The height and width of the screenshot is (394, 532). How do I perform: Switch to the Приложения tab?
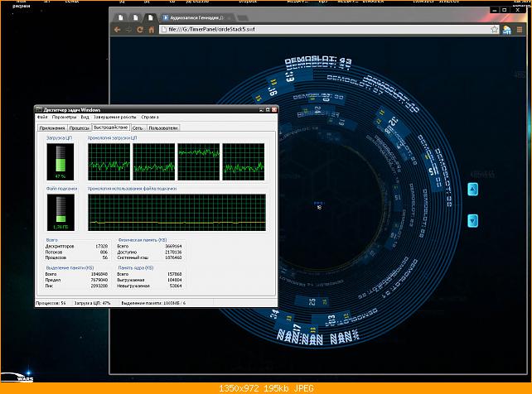52,128
